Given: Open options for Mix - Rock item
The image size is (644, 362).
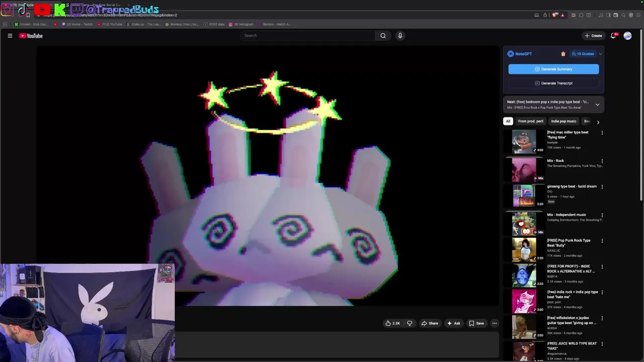Looking at the screenshot, I should (602, 161).
